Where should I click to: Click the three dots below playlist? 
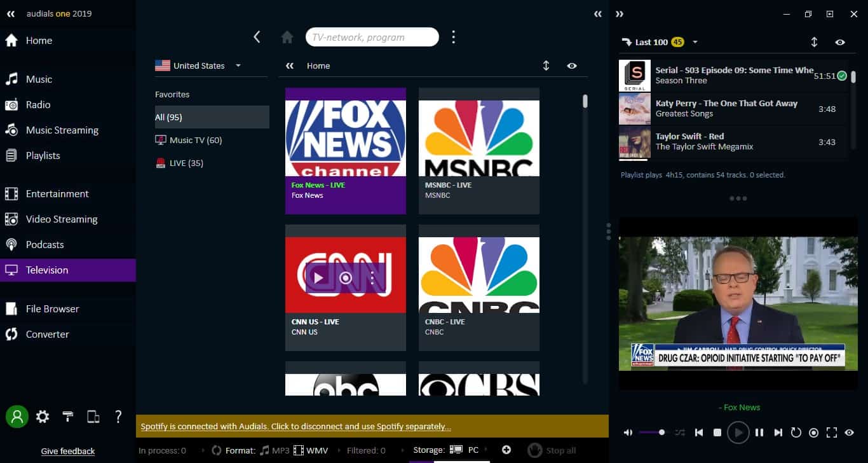coord(738,198)
